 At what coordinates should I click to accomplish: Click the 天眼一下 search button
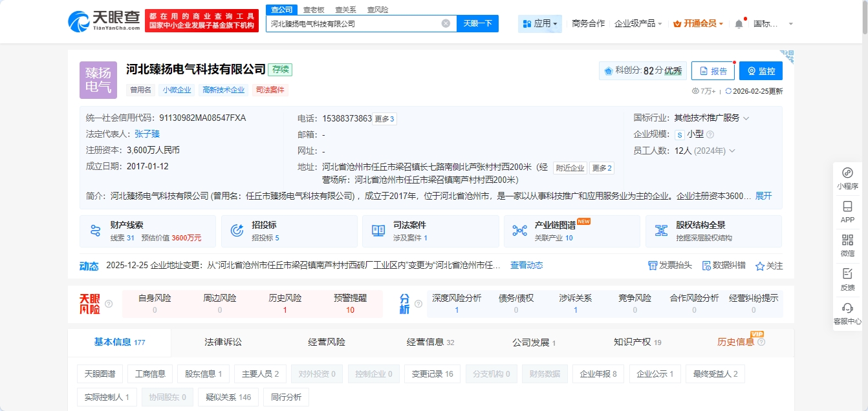coord(477,23)
